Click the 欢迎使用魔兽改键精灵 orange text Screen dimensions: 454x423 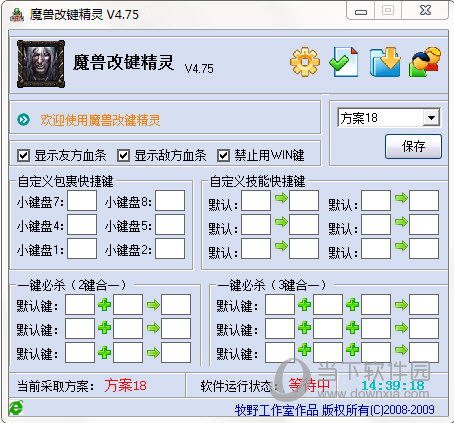100,120
